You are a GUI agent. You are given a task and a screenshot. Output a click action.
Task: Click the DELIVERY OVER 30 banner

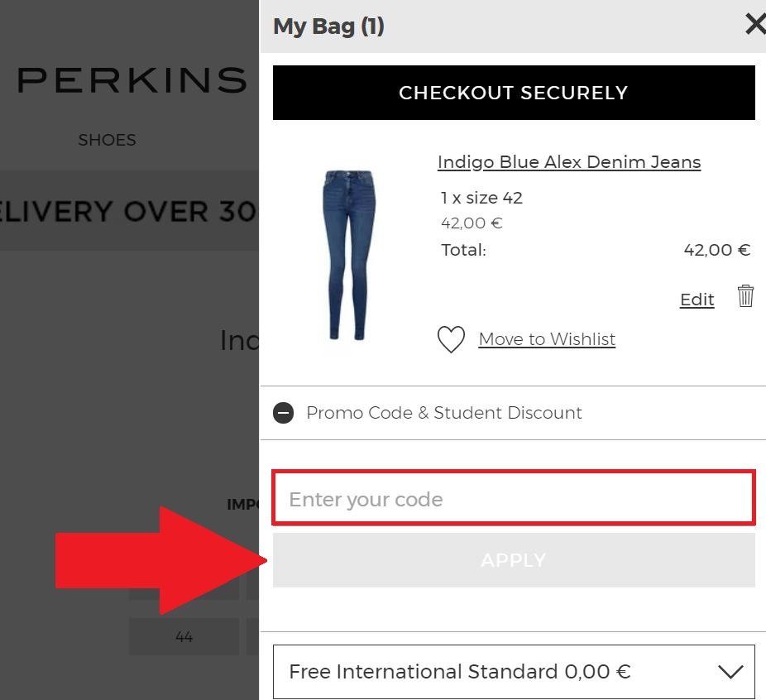click(128, 211)
